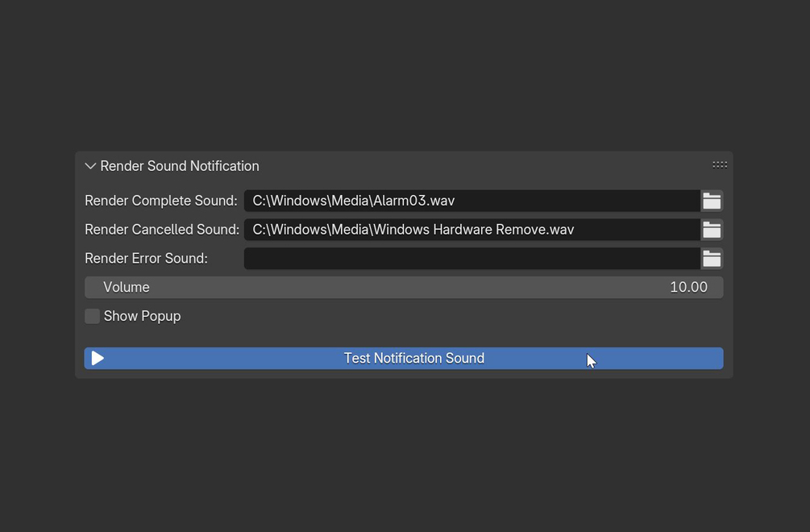Image resolution: width=810 pixels, height=532 pixels.
Task: Click empty header area right of panel title
Action: (484, 166)
